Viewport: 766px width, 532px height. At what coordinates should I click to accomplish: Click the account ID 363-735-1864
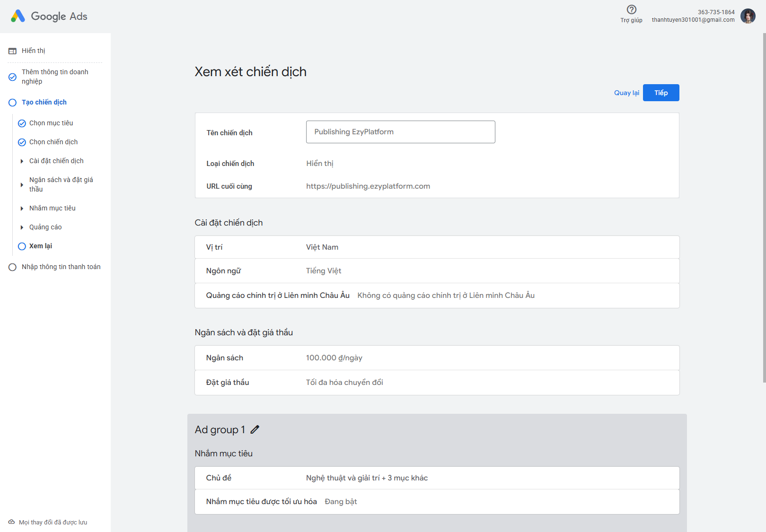coord(716,12)
